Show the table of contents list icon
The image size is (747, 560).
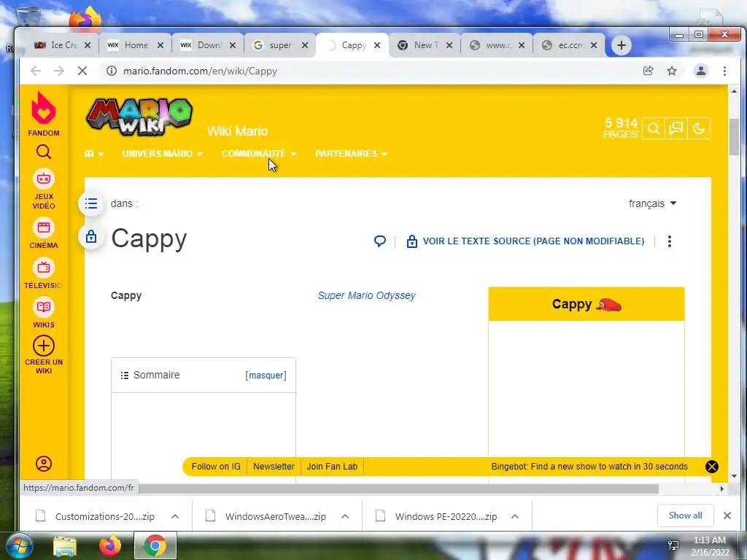pos(91,204)
